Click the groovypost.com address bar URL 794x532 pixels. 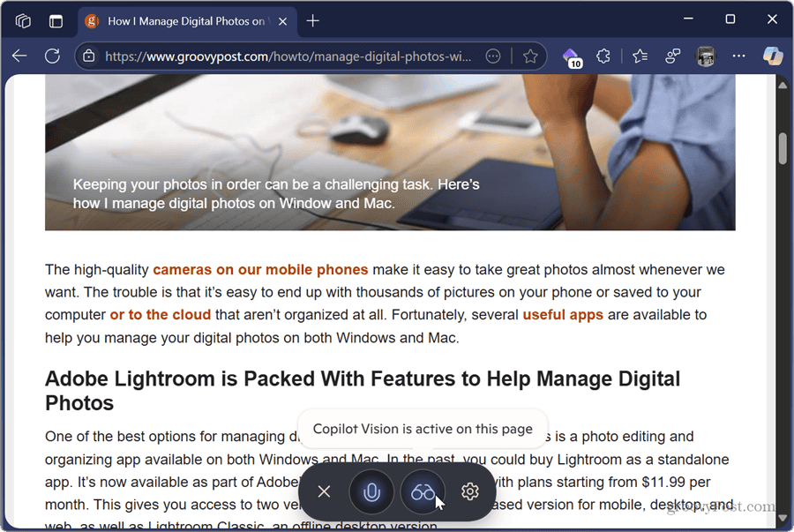coord(288,56)
